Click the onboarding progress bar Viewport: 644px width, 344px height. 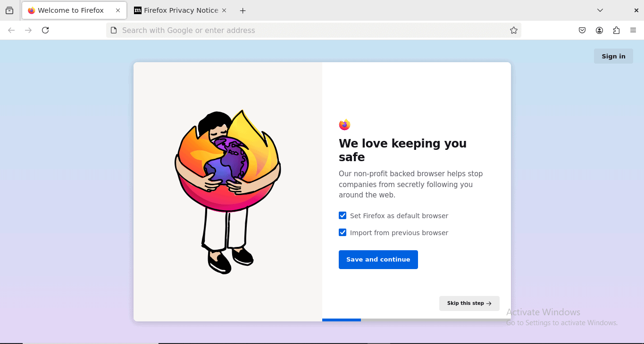click(341, 319)
